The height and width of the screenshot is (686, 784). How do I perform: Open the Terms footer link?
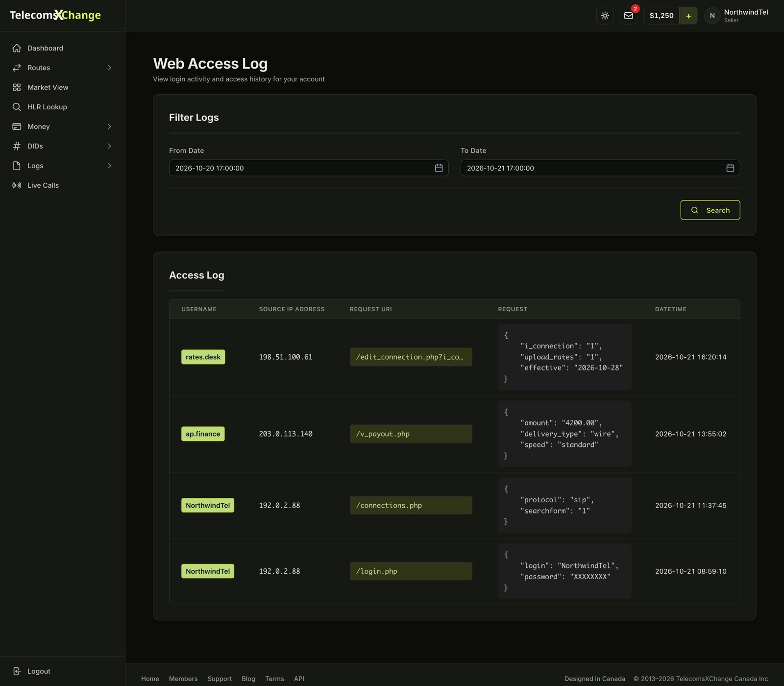click(274, 679)
